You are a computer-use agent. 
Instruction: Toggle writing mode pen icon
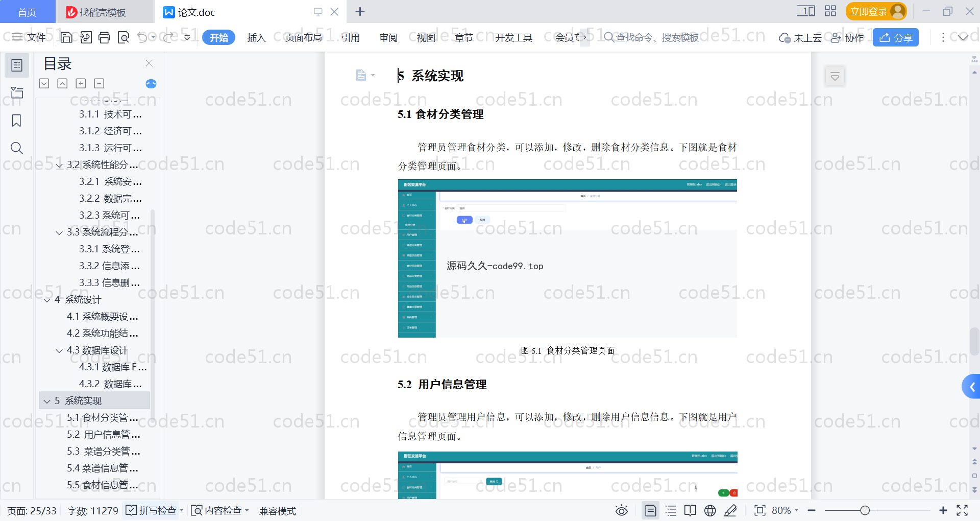pyautogui.click(x=730, y=510)
